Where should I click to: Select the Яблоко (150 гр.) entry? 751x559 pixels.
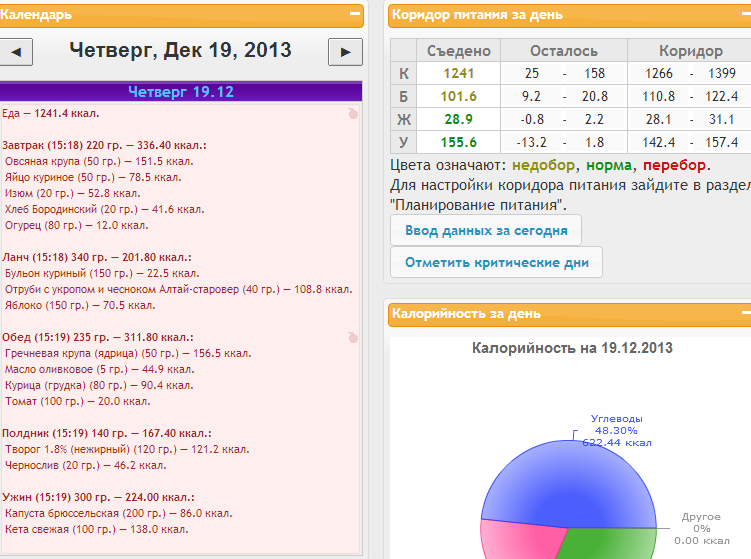click(x=80, y=305)
